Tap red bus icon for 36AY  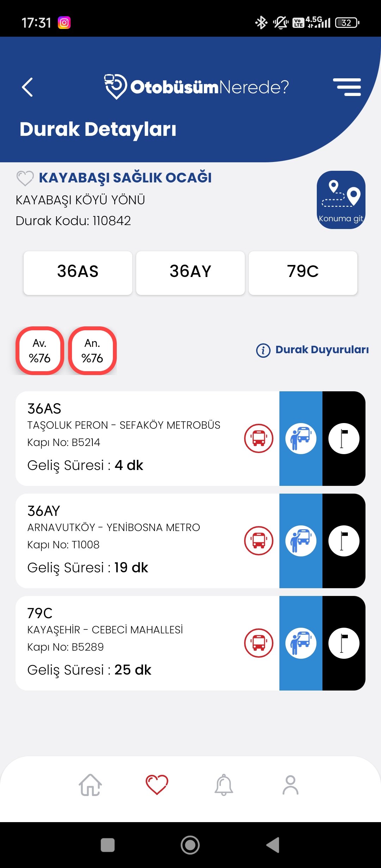coord(259,541)
